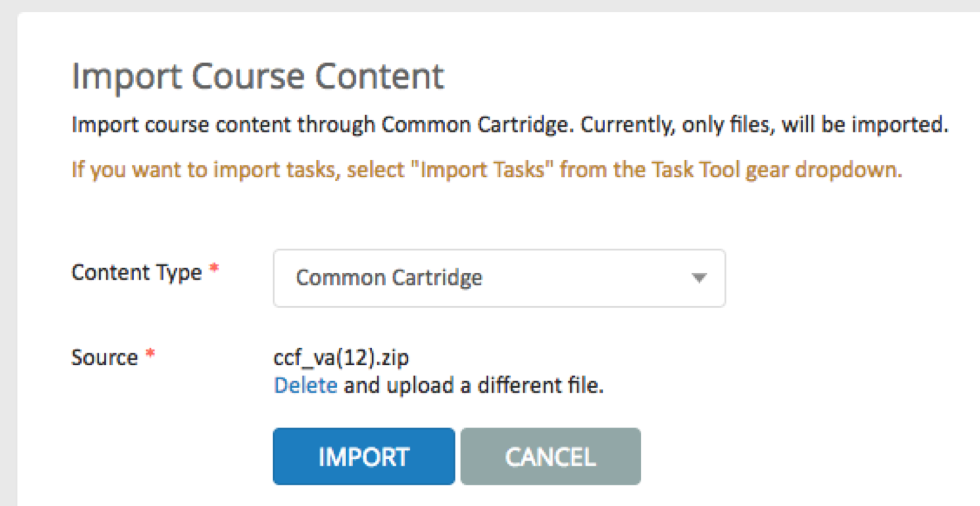Click the Import Course Content heading
Image resolution: width=980 pixels, height=506 pixels.
tap(258, 77)
